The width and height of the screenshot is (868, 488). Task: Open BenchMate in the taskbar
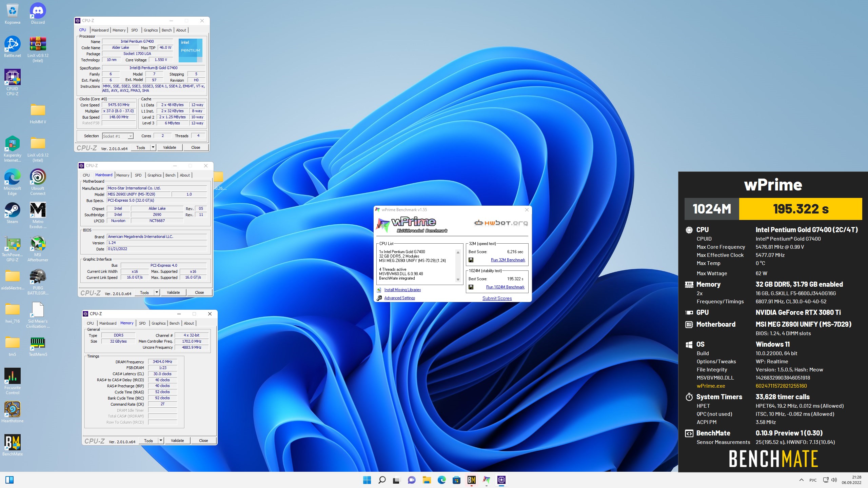(x=471, y=480)
